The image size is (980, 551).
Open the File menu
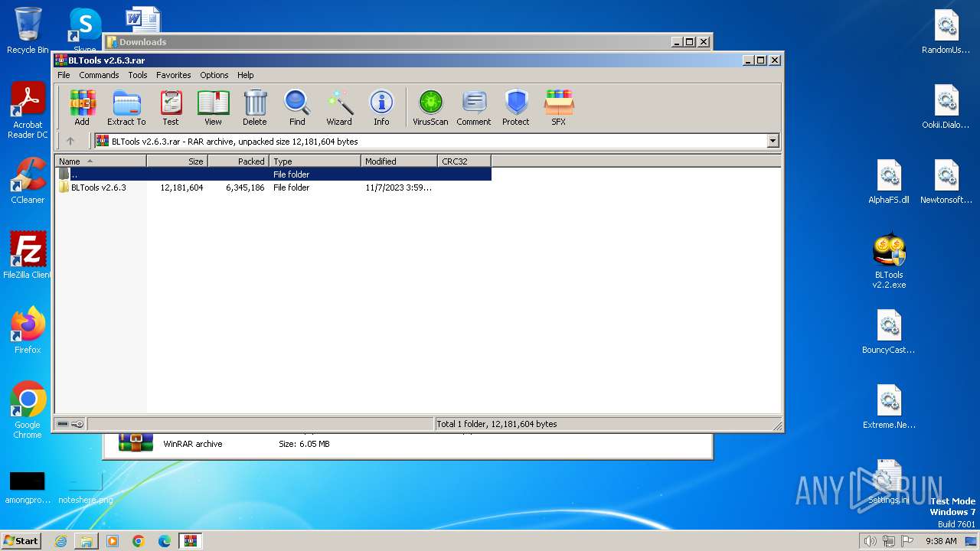64,75
